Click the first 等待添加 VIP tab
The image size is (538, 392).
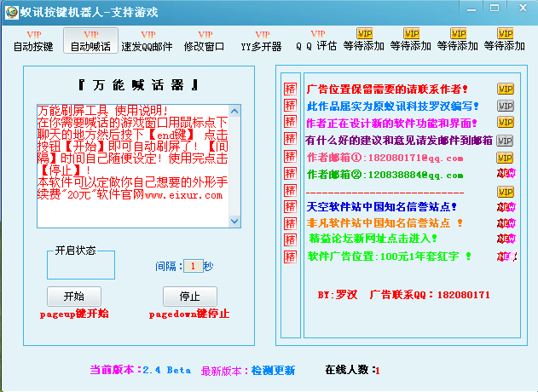pos(364,40)
